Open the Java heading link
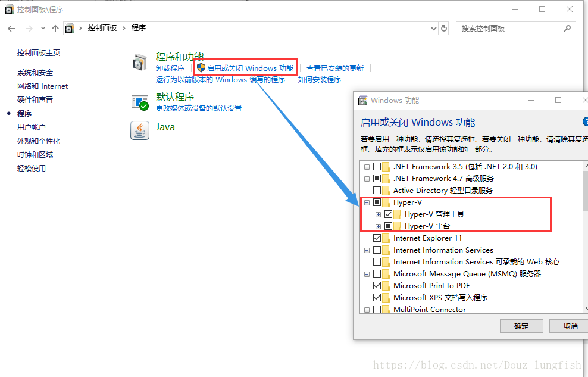 [165, 127]
